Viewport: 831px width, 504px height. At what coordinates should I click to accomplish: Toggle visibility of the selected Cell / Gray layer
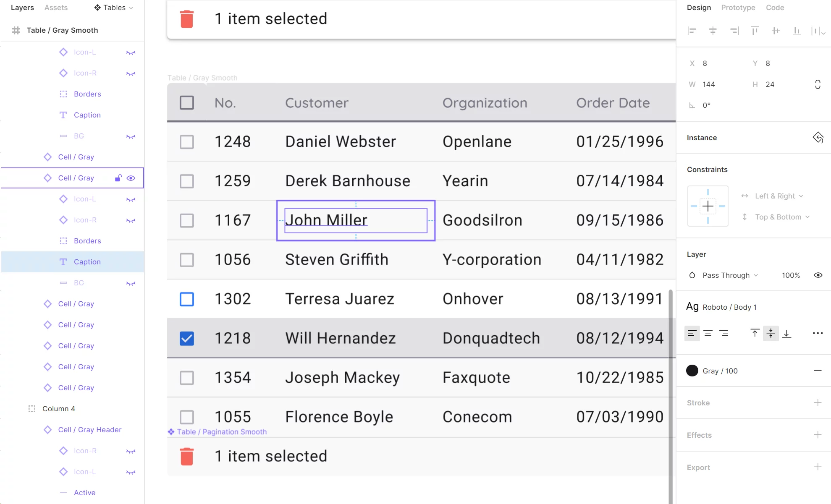(x=131, y=178)
